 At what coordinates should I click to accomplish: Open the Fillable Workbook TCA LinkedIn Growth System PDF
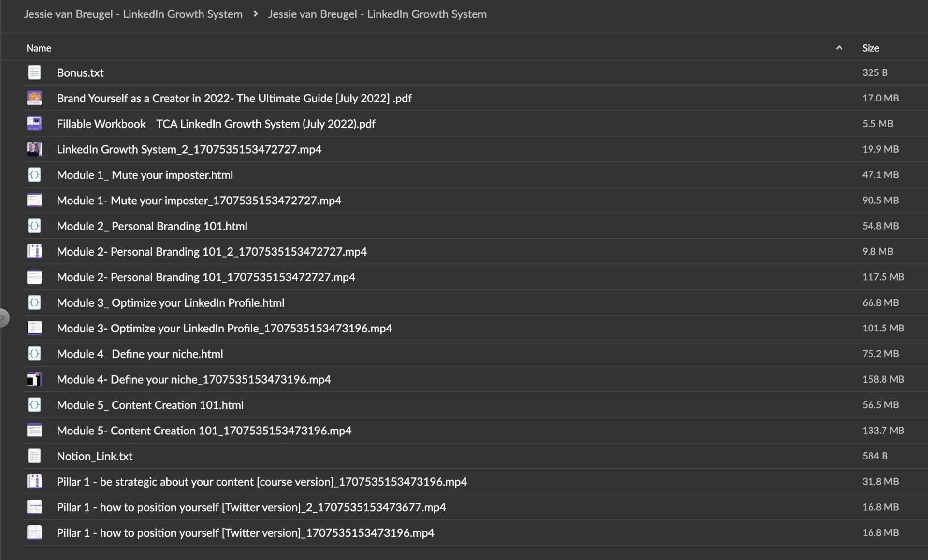216,124
